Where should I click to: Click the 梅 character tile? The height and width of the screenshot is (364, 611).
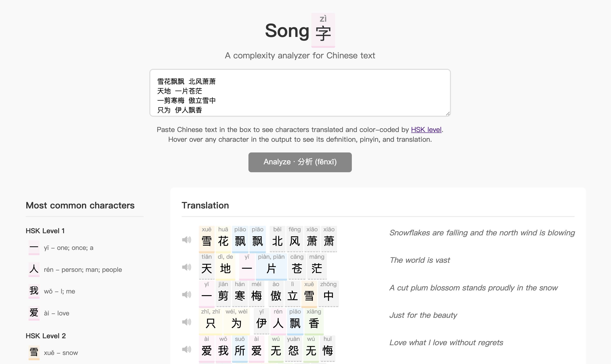[x=257, y=296]
